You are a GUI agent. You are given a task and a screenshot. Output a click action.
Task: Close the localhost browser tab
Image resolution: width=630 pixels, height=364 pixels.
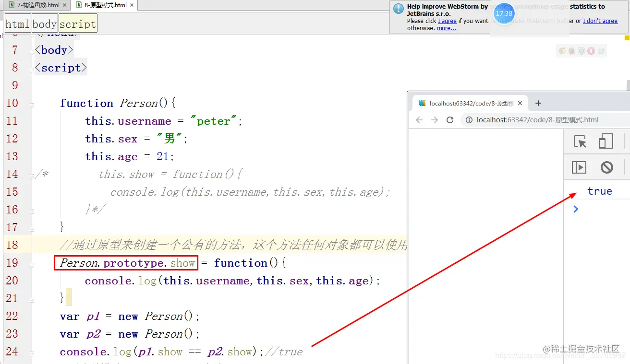tap(520, 103)
